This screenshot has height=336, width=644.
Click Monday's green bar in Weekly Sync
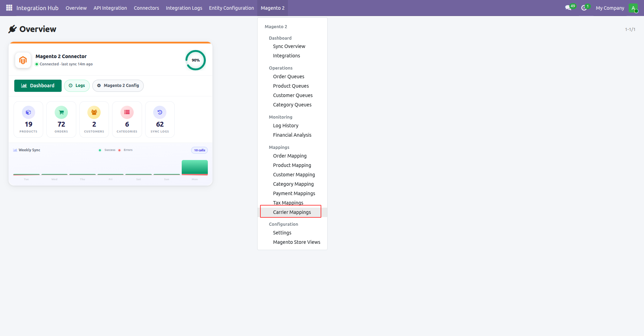(195, 167)
